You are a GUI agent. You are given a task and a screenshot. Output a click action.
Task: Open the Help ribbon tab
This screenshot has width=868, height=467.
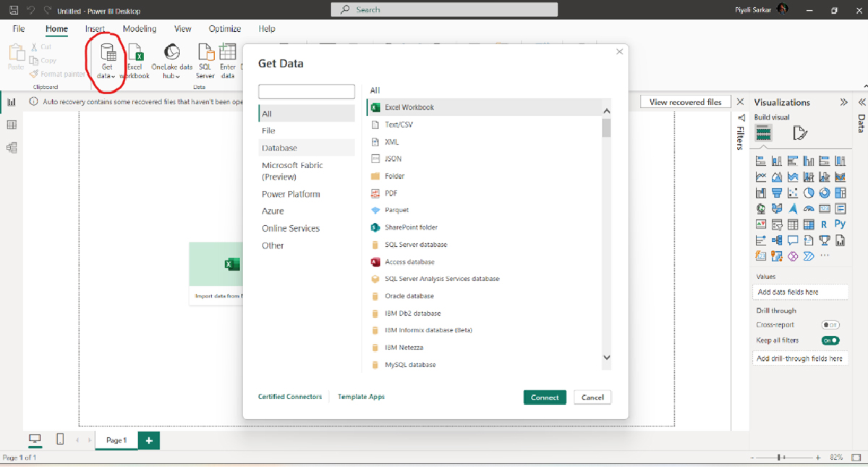(x=267, y=29)
